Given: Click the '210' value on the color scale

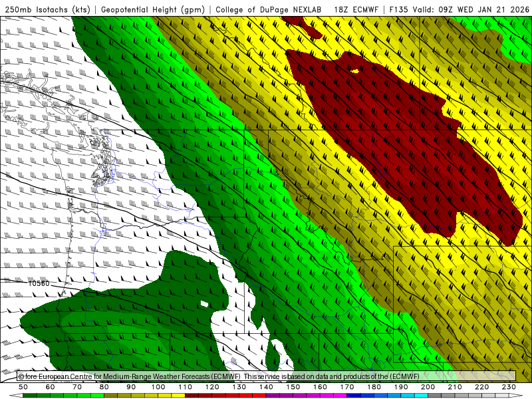Looking at the screenshot, I should [455, 387].
